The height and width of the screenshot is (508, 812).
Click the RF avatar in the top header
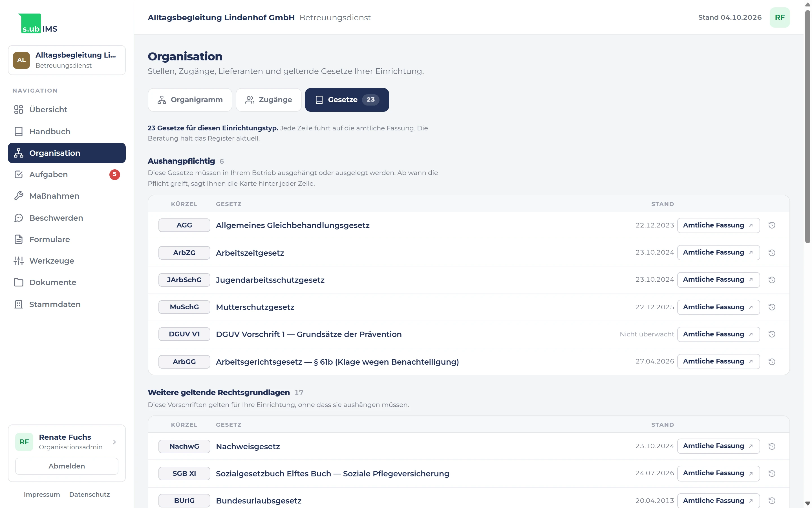(x=780, y=17)
